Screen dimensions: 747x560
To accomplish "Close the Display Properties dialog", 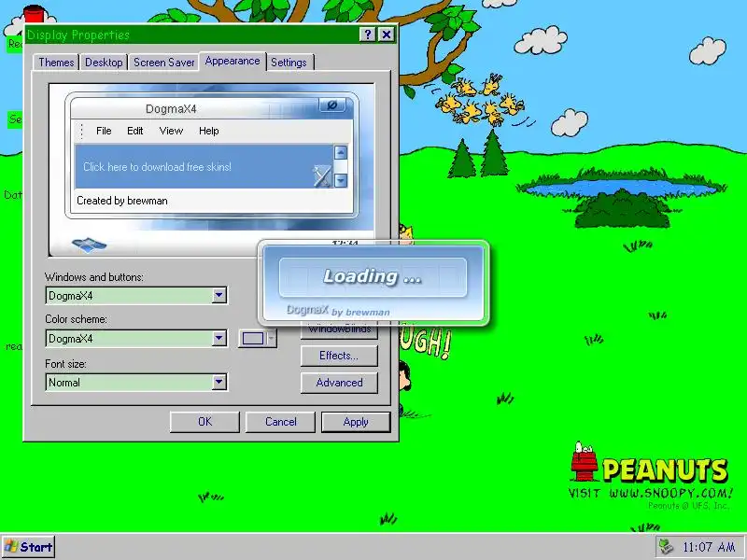I will [x=387, y=35].
